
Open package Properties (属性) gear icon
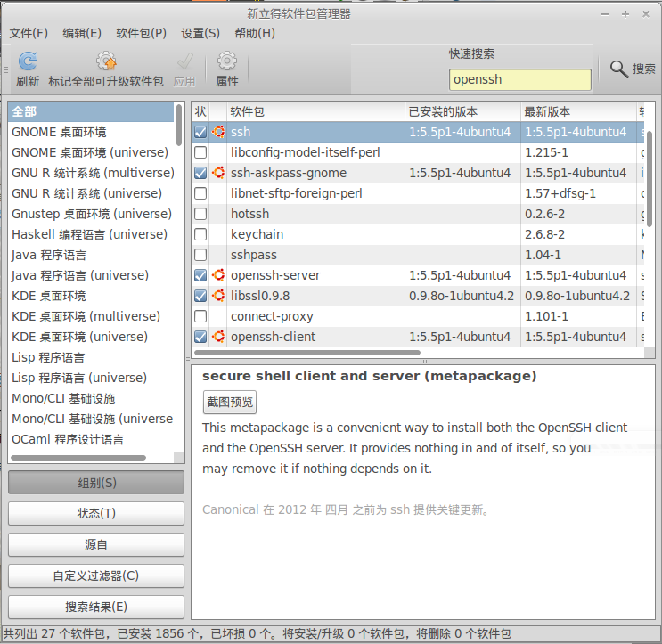[227, 61]
